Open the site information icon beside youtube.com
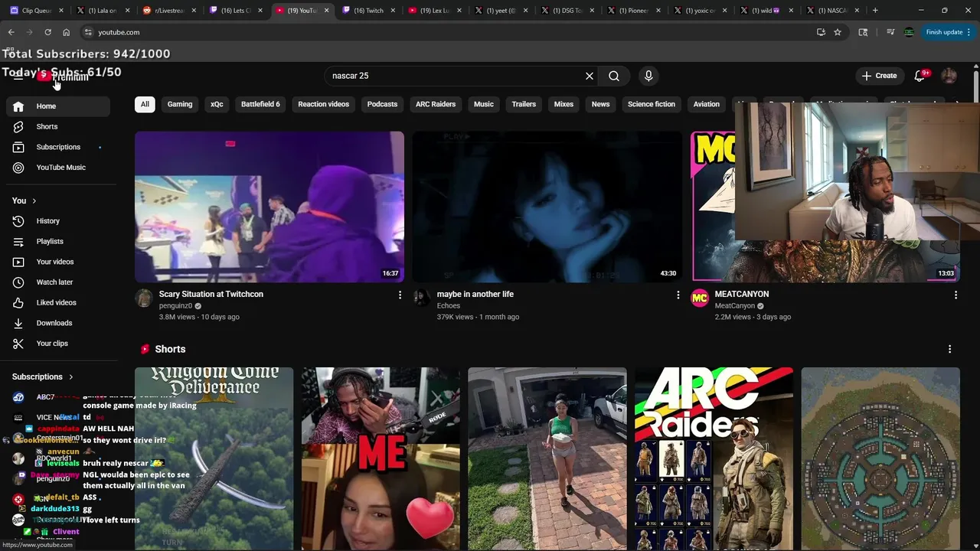Image resolution: width=980 pixels, height=551 pixels. [x=88, y=32]
